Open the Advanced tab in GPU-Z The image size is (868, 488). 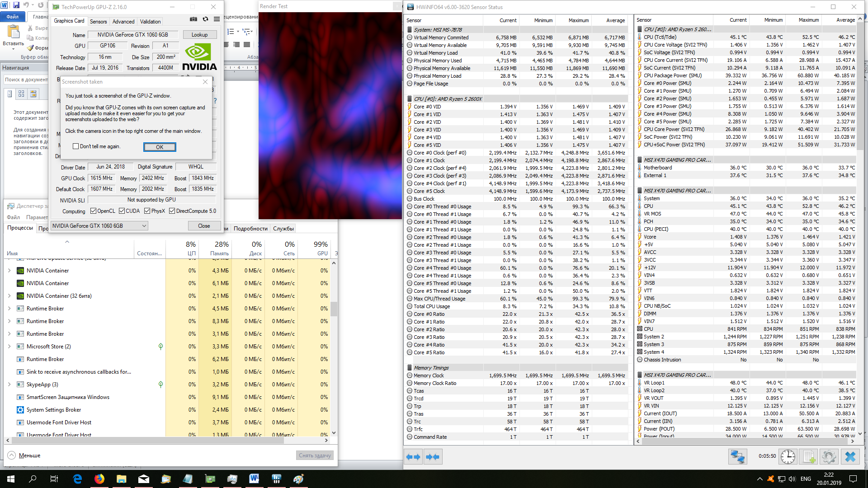pos(123,21)
